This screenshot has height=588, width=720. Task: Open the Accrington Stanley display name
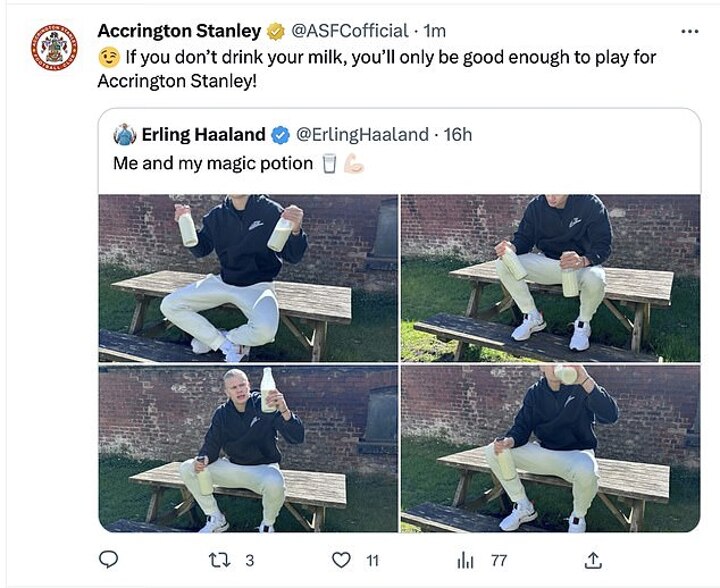click(x=179, y=31)
